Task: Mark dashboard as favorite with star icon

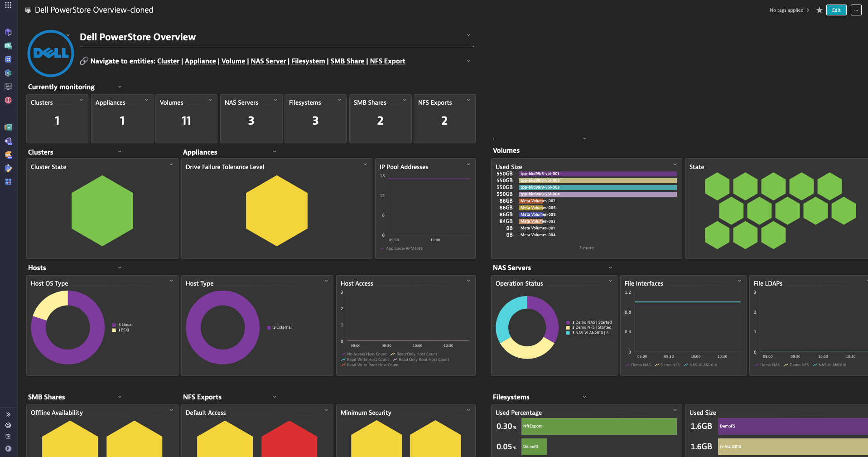Action: 819,10
